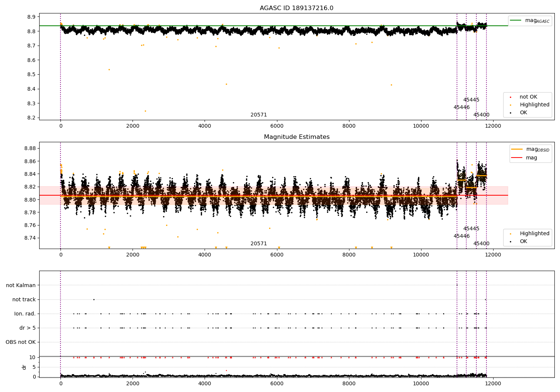Click x-axis tick '10000' on the bottom plot
The image size is (560, 392).
(x=421, y=383)
